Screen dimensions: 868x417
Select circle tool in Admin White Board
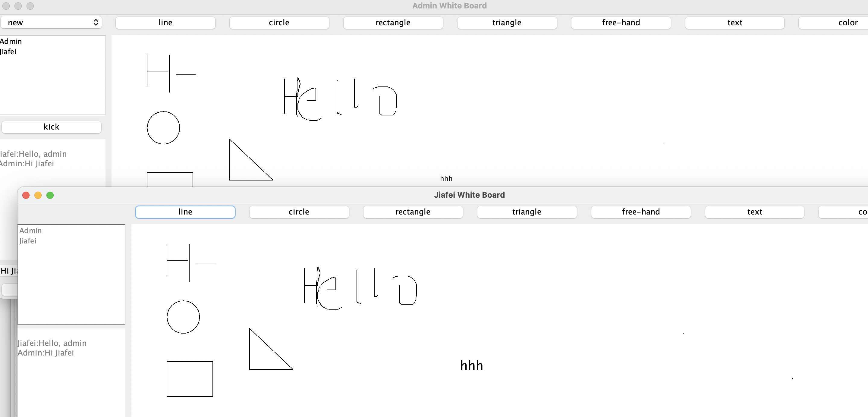279,23
